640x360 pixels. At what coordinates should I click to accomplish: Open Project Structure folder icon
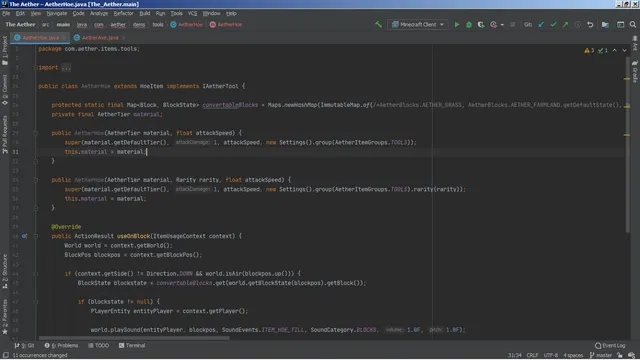[x=605, y=24]
